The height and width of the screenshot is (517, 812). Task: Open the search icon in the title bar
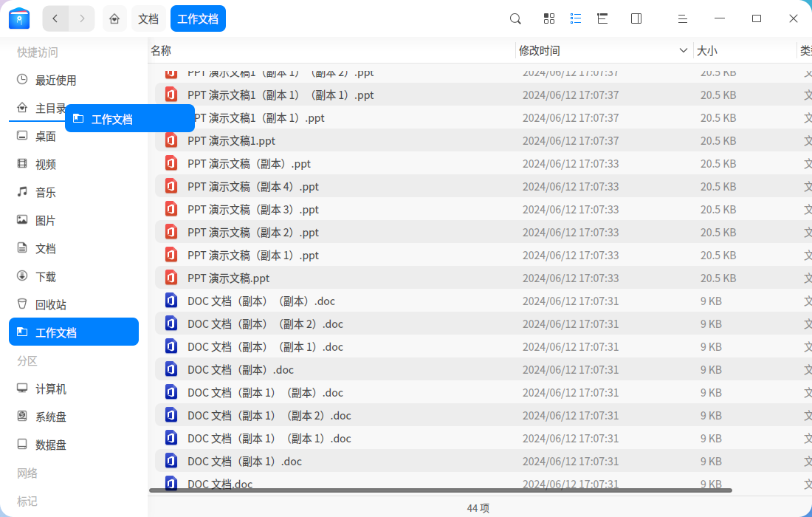click(515, 18)
